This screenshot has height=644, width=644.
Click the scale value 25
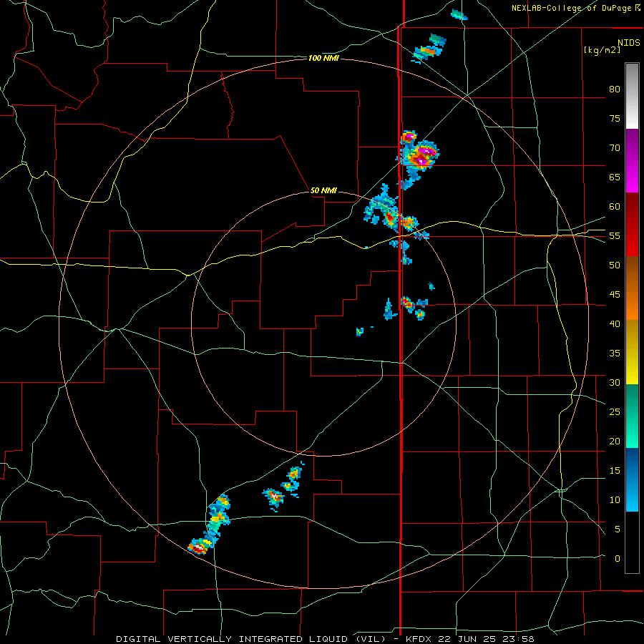615,412
